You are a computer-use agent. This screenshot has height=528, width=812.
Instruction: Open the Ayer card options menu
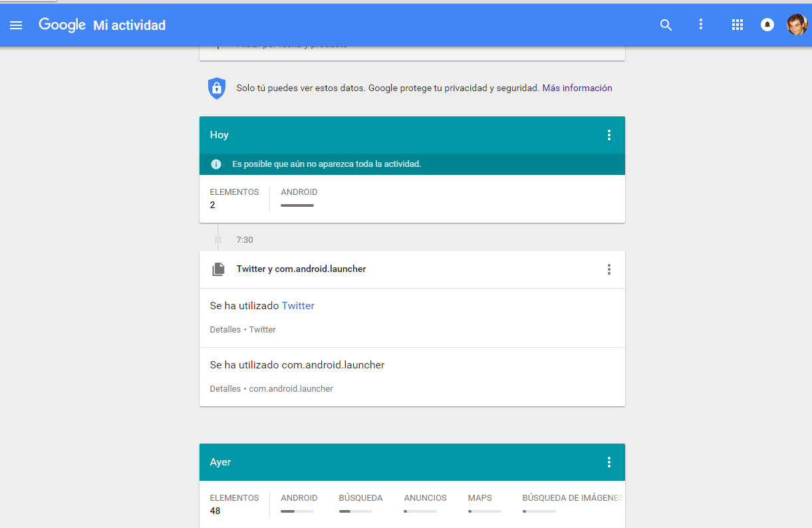609,462
